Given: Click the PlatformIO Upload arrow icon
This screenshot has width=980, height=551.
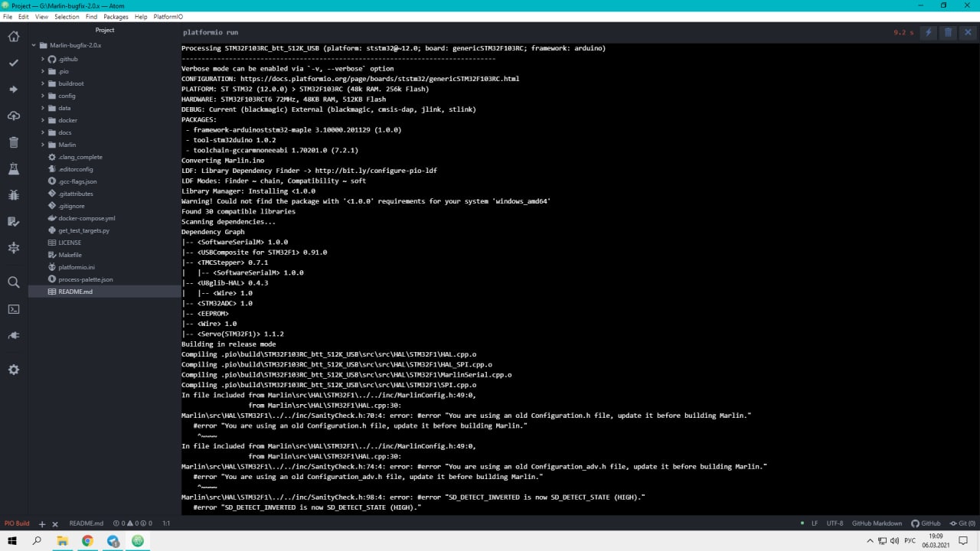Looking at the screenshot, I should click(14, 90).
